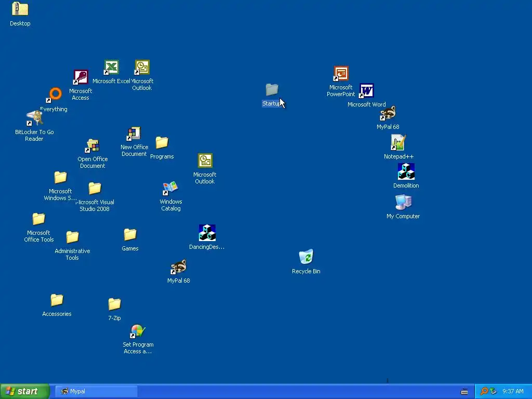Select the New Office Document shortcut
Screen dimensions: 532x399
pos(134,134)
